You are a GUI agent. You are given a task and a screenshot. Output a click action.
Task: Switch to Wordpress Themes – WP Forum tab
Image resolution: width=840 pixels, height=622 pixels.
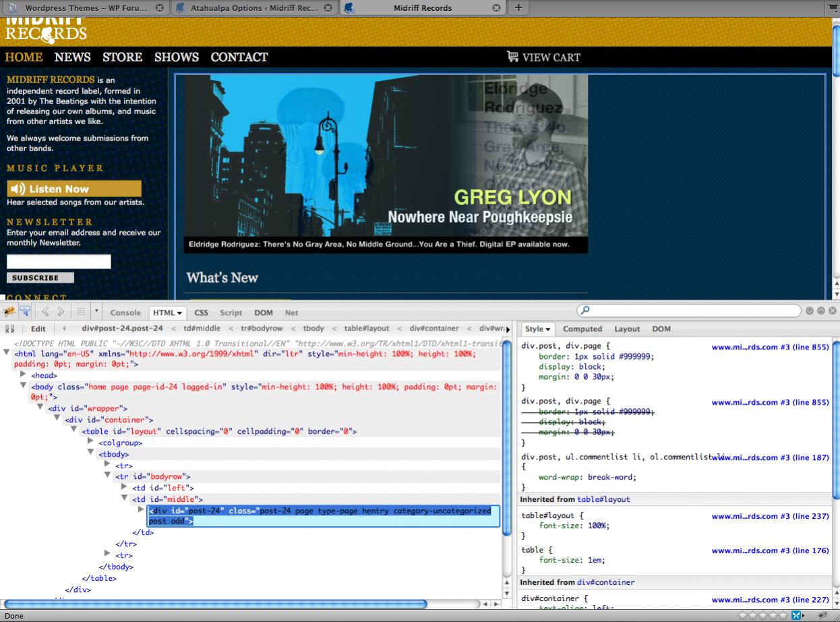84,8
